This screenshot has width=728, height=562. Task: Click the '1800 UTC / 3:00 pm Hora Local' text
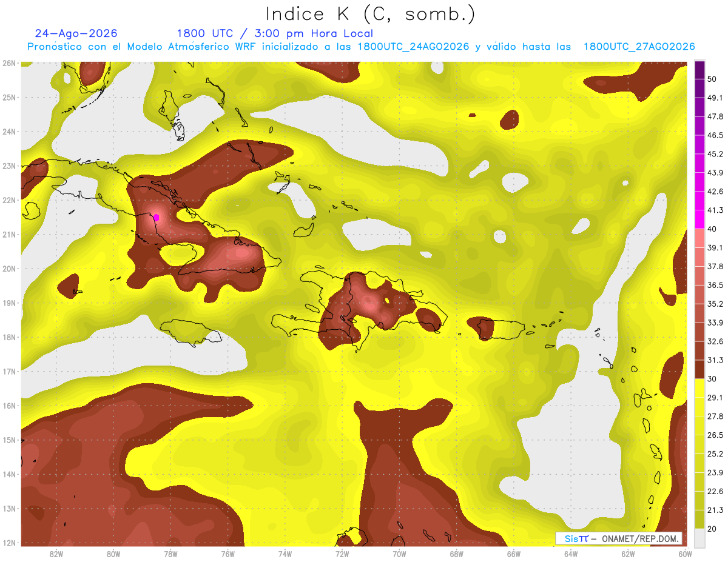coord(275,33)
